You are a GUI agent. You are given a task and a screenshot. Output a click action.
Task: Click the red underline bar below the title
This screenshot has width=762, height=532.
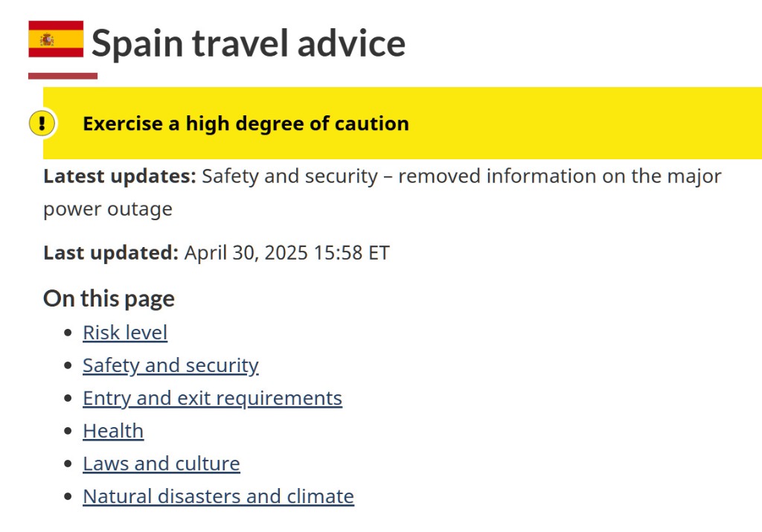coord(63,76)
